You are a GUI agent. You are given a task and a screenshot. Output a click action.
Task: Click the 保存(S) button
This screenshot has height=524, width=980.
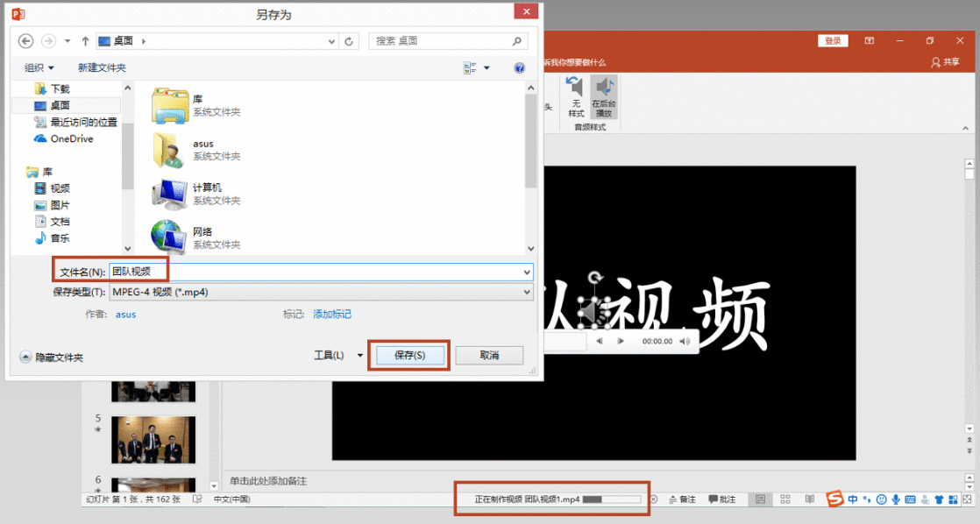pos(409,355)
